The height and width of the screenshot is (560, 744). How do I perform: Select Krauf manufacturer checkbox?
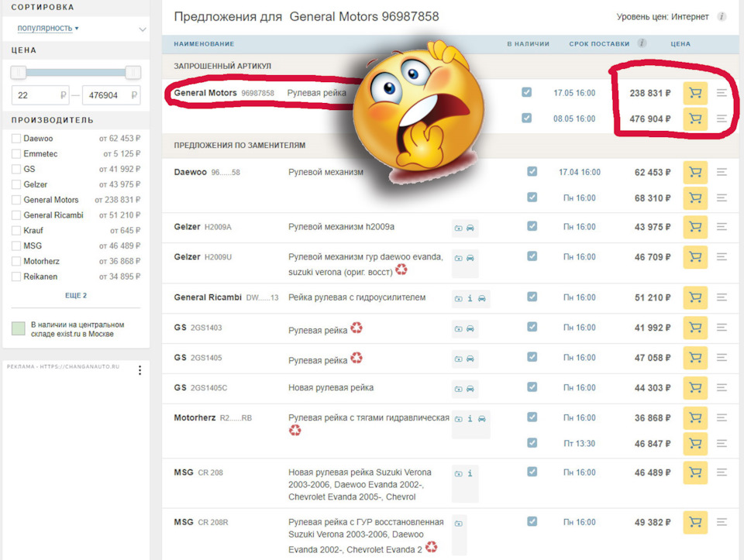(16, 231)
